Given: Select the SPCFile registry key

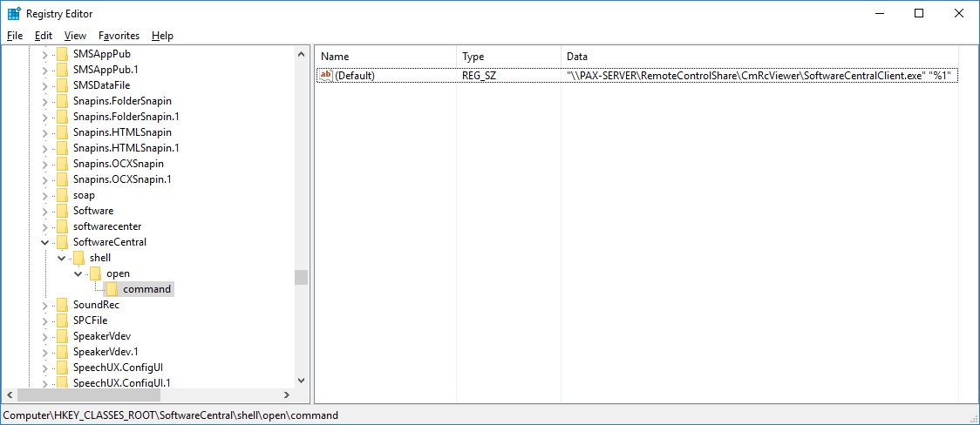Looking at the screenshot, I should [x=90, y=320].
